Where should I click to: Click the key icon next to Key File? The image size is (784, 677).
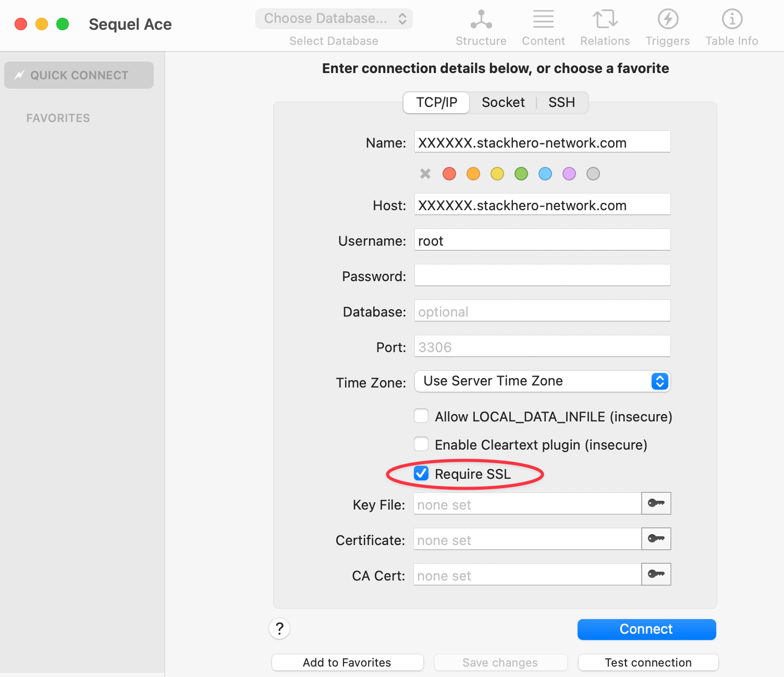[x=656, y=503]
